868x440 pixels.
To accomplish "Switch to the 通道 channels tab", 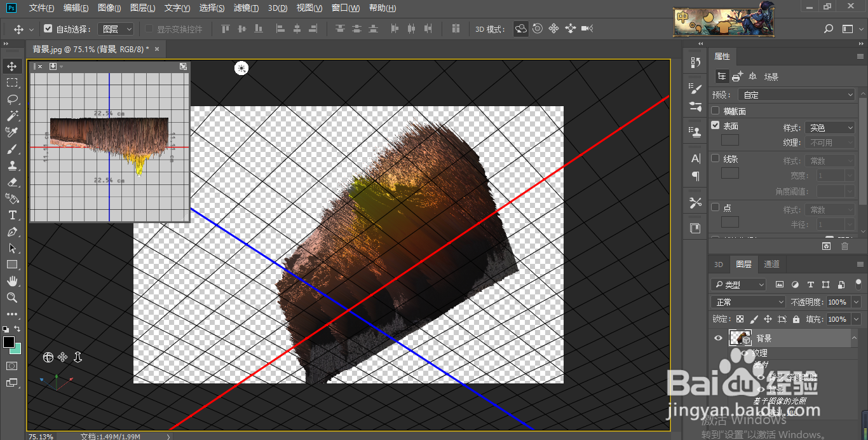I will click(771, 265).
